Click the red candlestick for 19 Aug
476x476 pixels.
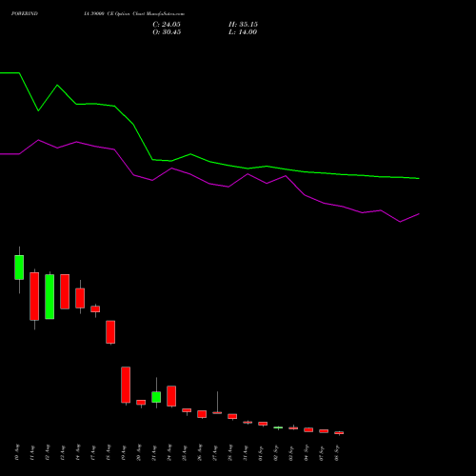pos(126,385)
